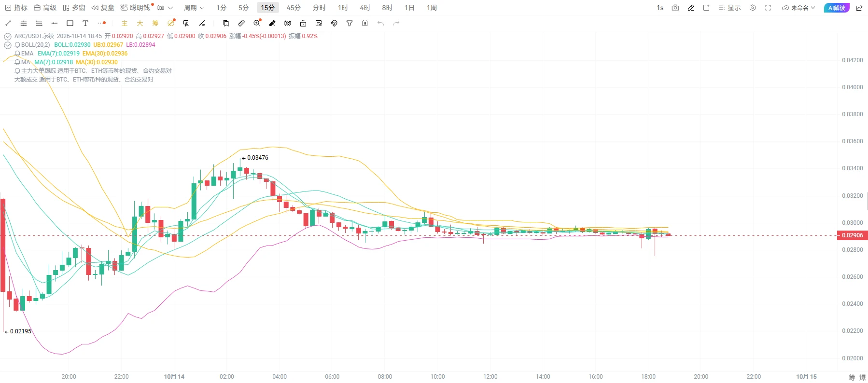
Task: Activate the zoom-in magnifier tool
Action: coord(257,23)
